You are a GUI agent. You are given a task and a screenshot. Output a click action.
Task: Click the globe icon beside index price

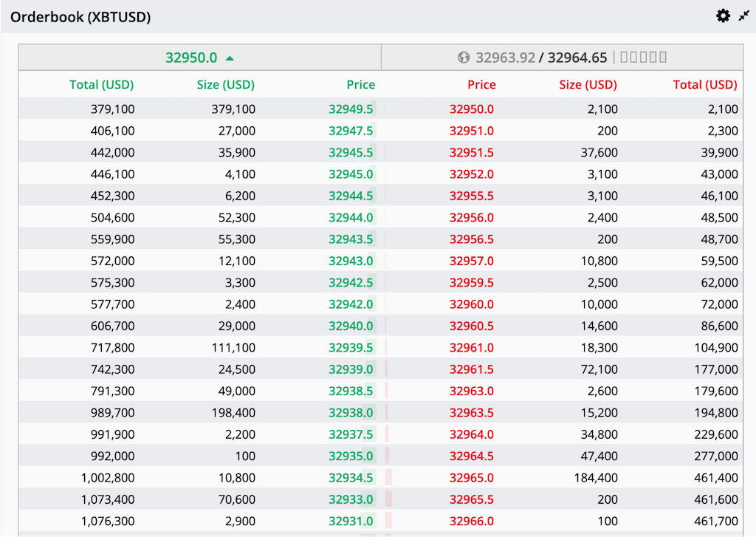coord(464,58)
